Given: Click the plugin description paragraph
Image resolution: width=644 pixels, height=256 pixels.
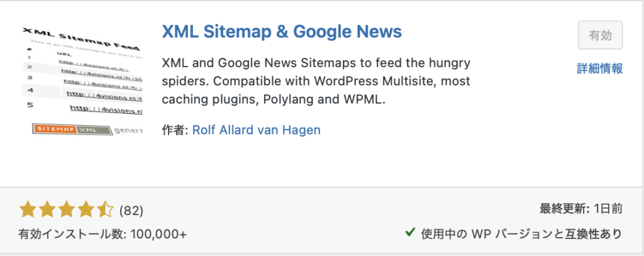Looking at the screenshot, I should [x=316, y=82].
